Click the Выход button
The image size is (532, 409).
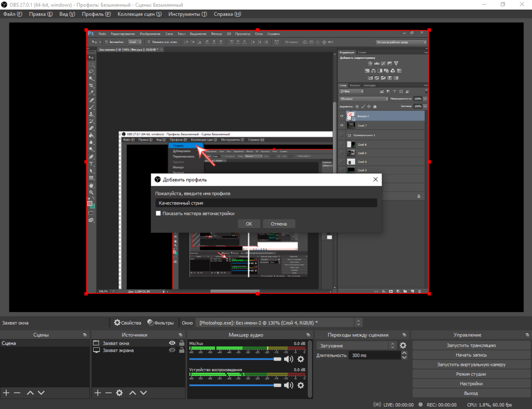tap(471, 393)
